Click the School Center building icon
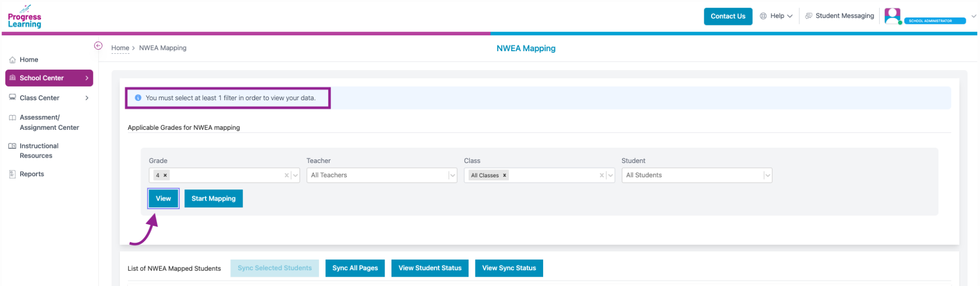 pyautogui.click(x=13, y=78)
